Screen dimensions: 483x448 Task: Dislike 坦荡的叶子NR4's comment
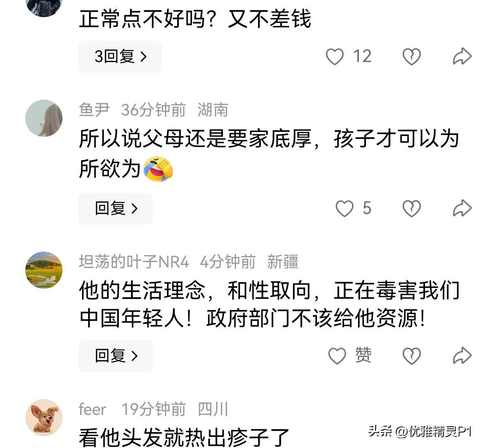tap(412, 356)
